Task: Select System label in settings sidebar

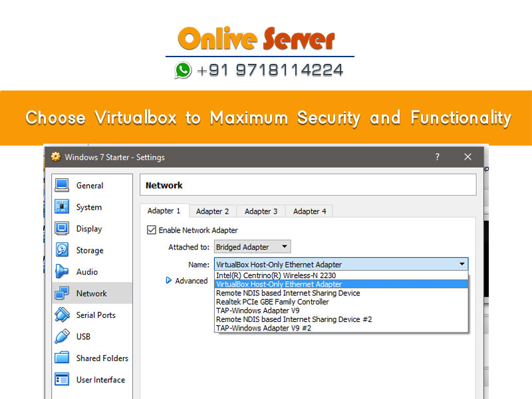Action: [89, 207]
